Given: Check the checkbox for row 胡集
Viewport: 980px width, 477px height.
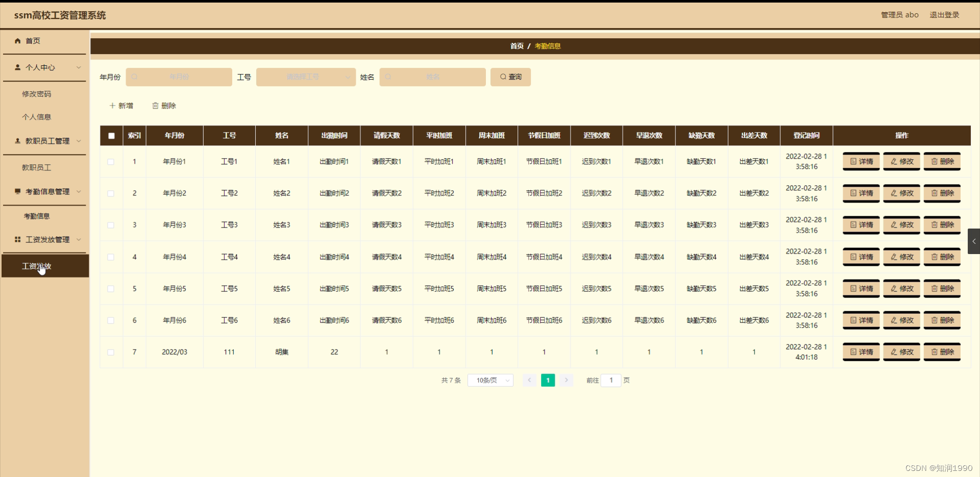Looking at the screenshot, I should coord(111,352).
